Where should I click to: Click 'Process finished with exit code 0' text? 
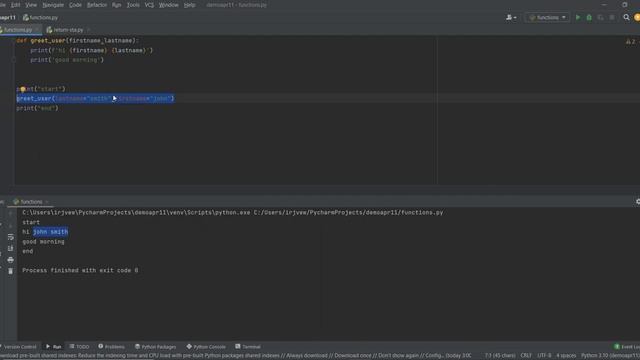coord(80,270)
